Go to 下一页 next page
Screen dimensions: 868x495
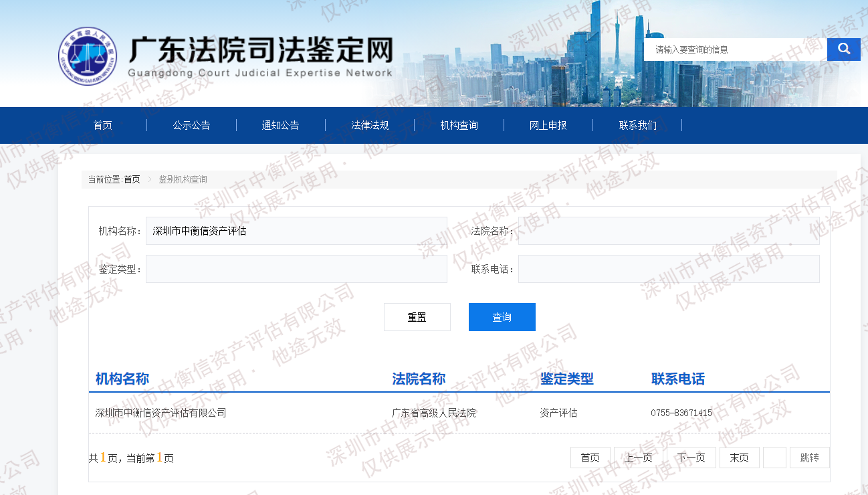pyautogui.click(x=691, y=458)
